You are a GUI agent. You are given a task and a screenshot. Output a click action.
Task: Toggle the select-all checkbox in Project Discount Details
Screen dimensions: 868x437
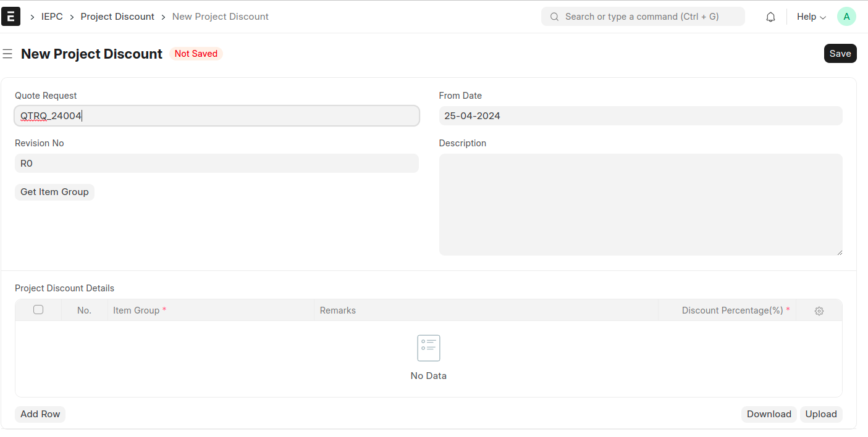click(x=38, y=309)
